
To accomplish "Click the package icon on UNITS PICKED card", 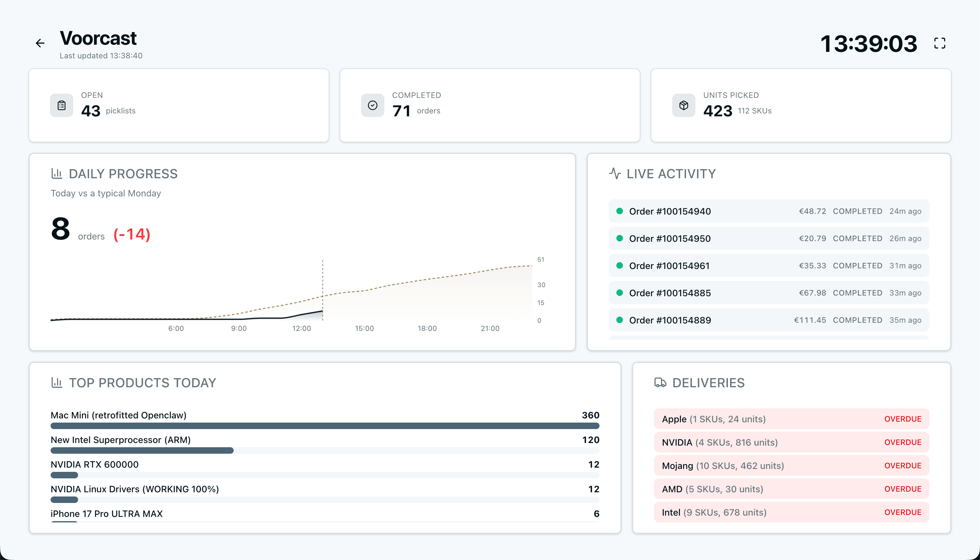I will click(x=683, y=105).
